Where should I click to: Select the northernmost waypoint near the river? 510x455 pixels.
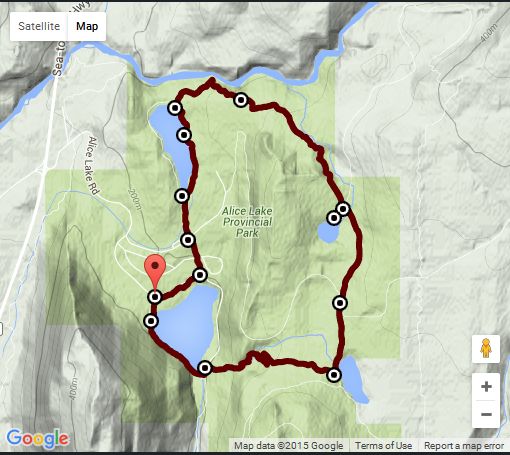[x=241, y=100]
